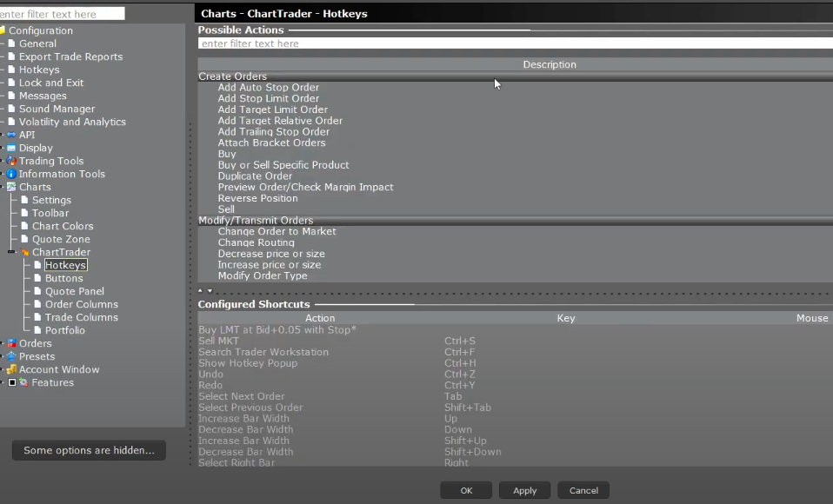Click the page icon beside Order Columns
The image size is (833, 504).
(x=37, y=304)
